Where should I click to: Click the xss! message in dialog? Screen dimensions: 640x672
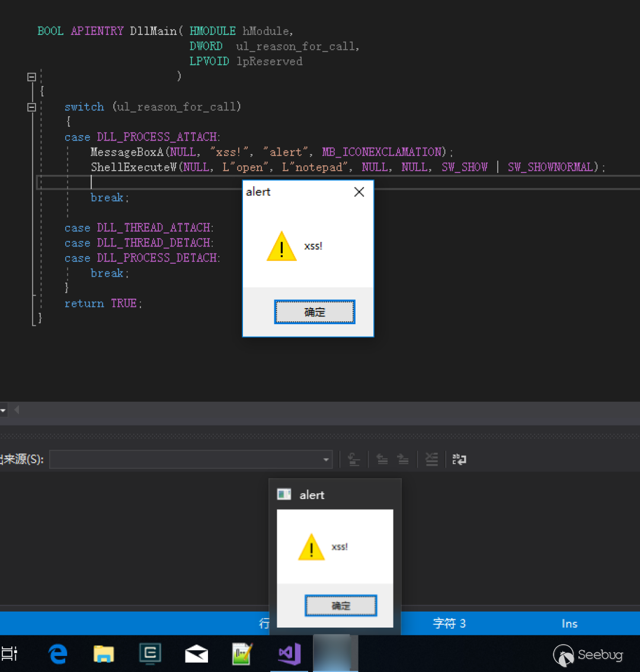click(x=313, y=246)
